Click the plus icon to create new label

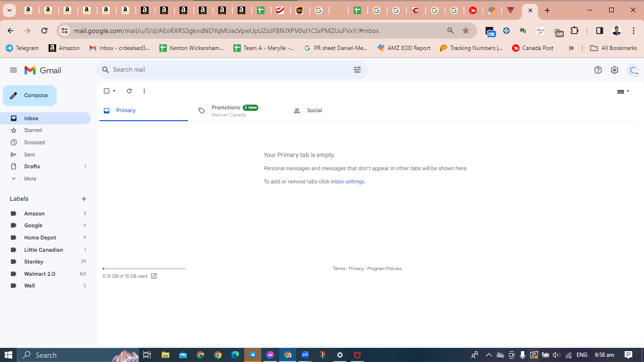click(x=84, y=199)
